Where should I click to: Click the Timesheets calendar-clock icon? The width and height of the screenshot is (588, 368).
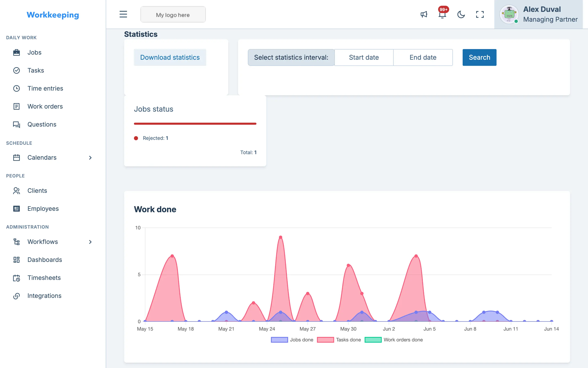[x=17, y=278]
